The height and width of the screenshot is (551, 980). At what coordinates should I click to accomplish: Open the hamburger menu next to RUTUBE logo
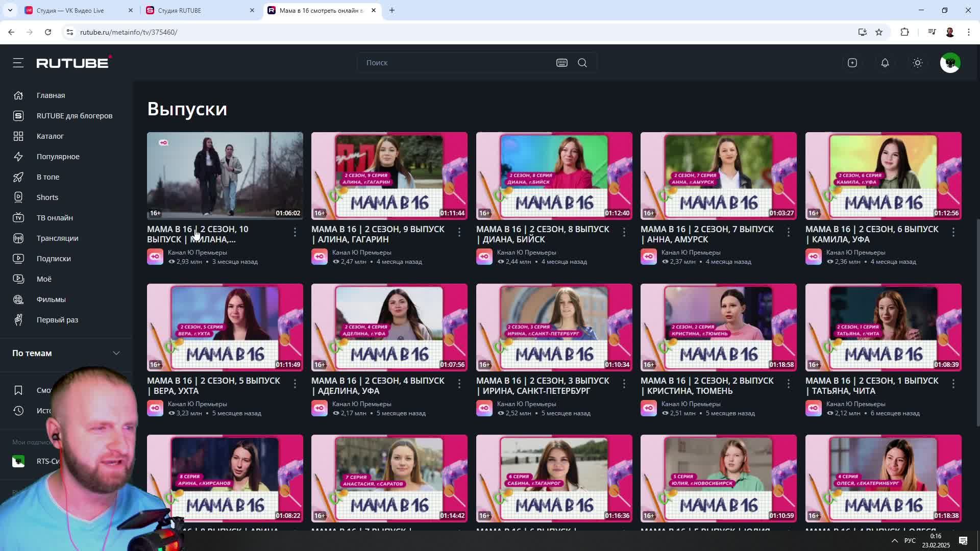(18, 63)
